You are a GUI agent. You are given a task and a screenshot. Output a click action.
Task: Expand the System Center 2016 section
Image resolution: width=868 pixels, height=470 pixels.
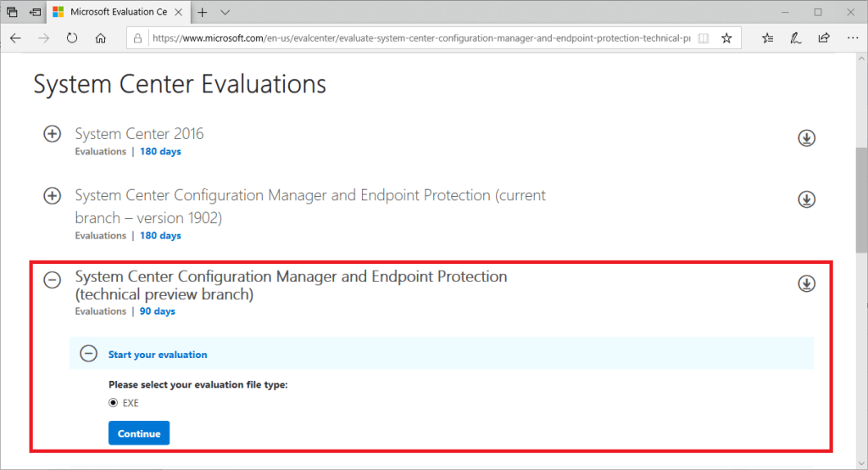pyautogui.click(x=53, y=134)
